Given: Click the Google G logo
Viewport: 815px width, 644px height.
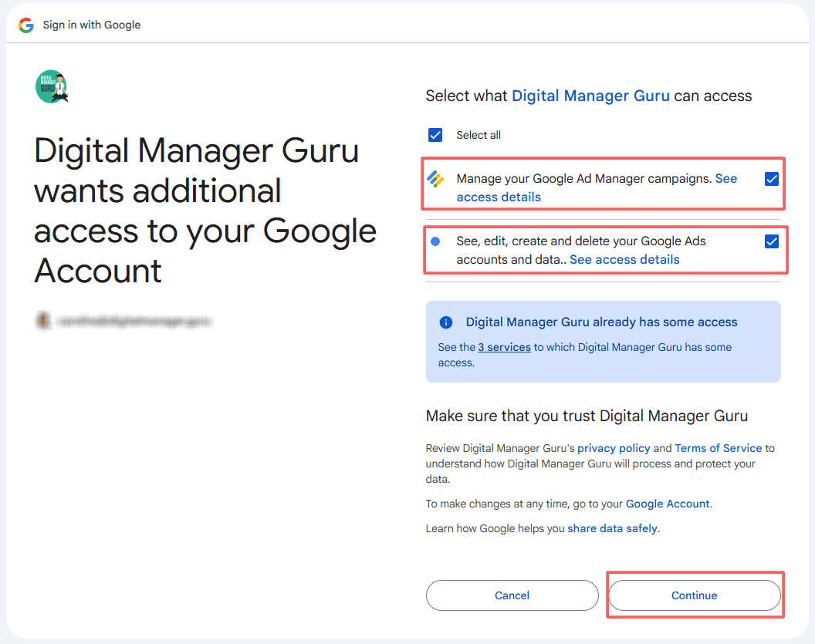Looking at the screenshot, I should coord(26,25).
